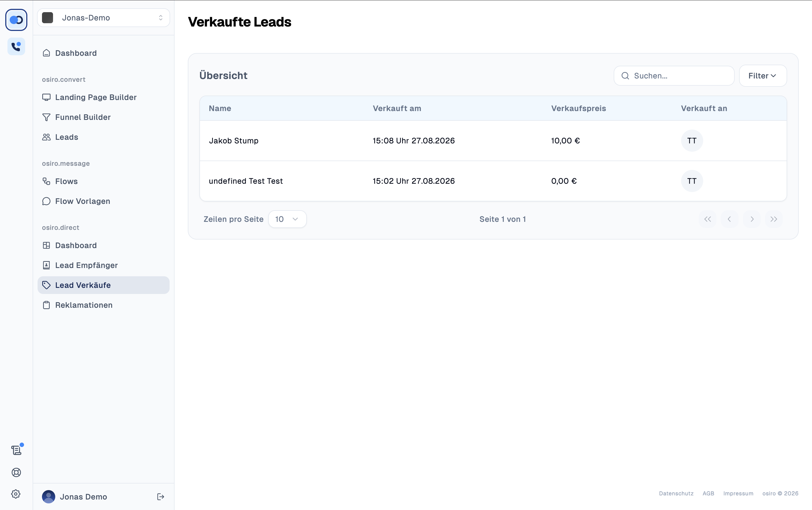
Task: Expand the Jonas-Demo workspace switcher
Action: pos(104,18)
